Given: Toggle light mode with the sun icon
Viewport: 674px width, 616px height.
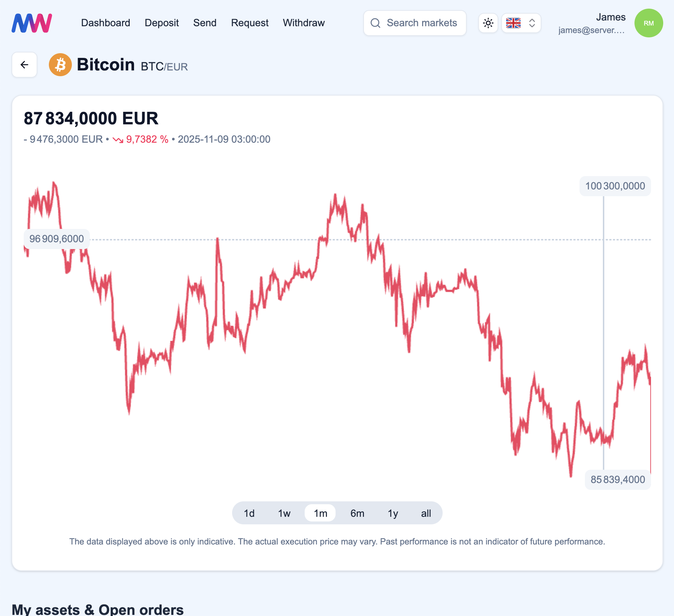Looking at the screenshot, I should pos(488,23).
